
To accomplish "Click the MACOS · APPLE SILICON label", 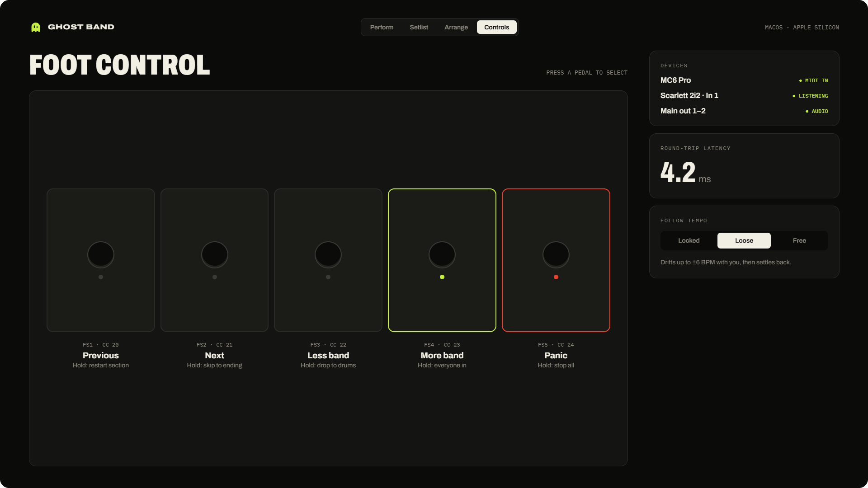I will [802, 28].
